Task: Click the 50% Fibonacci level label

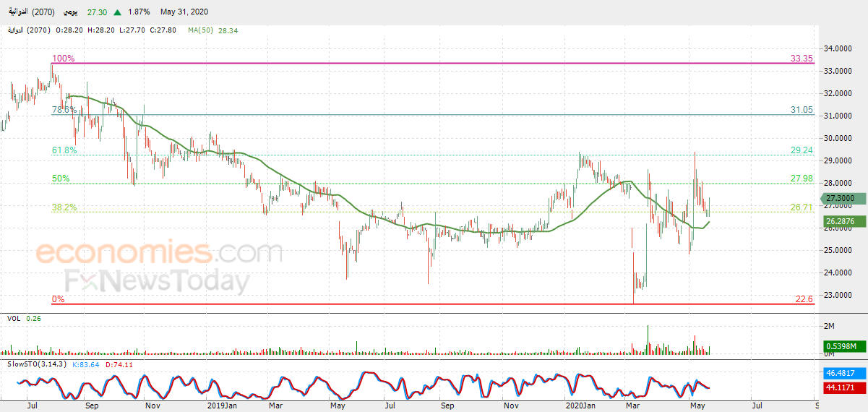Action: pyautogui.click(x=61, y=178)
